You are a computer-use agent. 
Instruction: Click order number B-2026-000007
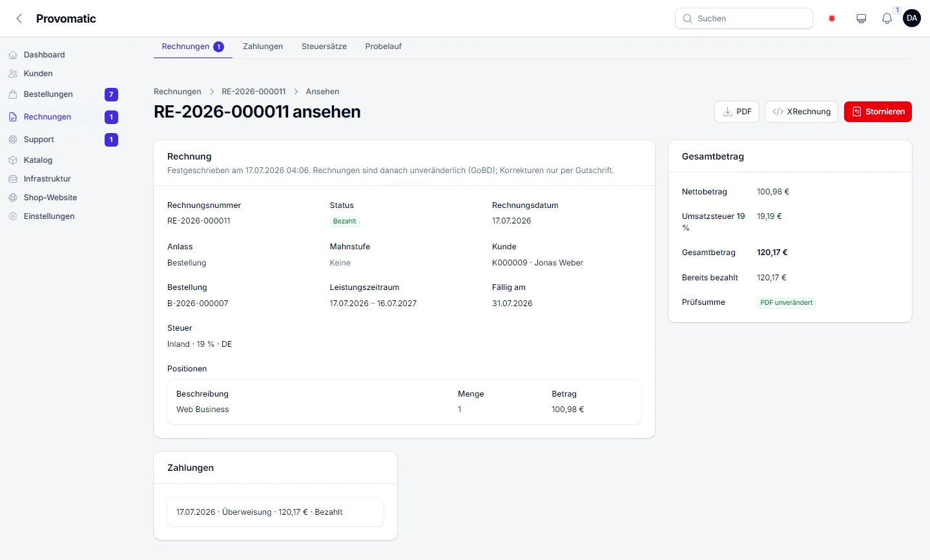(x=198, y=304)
